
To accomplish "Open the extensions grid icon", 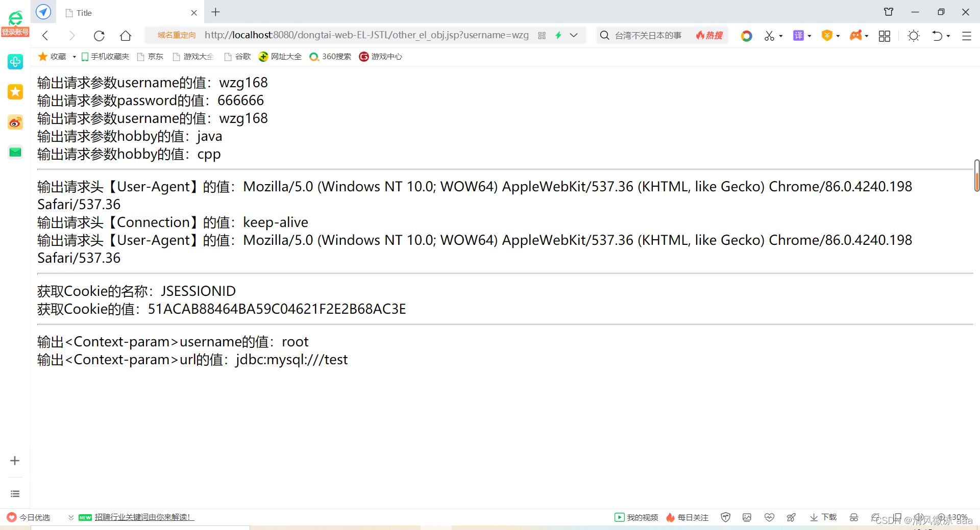I will tap(885, 36).
